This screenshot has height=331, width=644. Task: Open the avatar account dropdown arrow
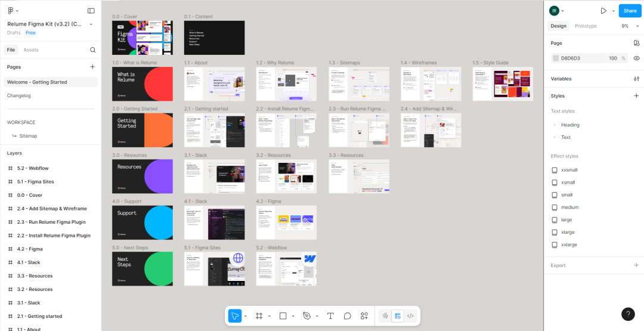(563, 11)
